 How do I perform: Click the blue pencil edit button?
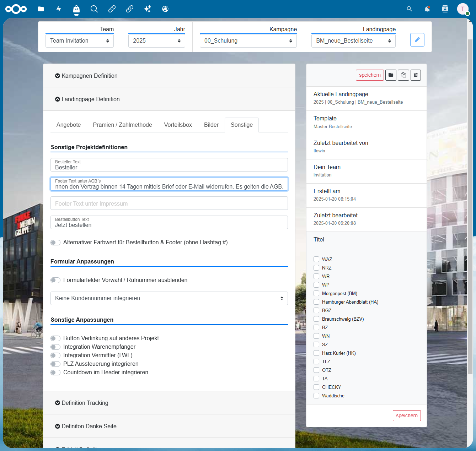417,40
